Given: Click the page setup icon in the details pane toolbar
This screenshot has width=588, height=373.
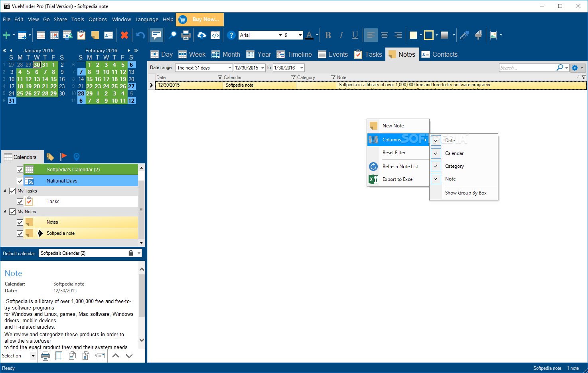Looking at the screenshot, I should coord(59,355).
